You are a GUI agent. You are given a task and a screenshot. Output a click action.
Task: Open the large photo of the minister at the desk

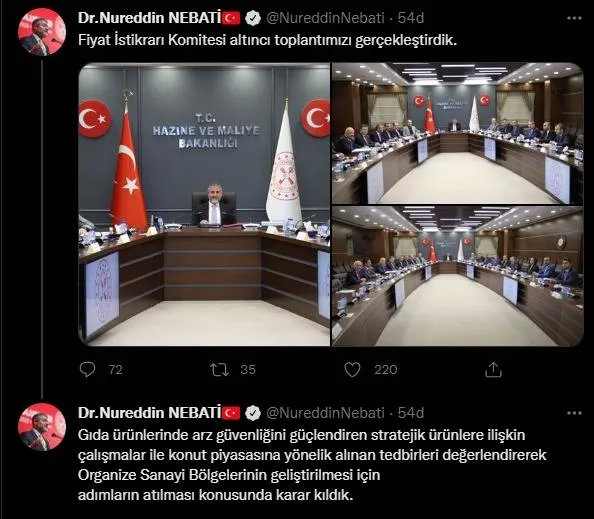click(204, 205)
